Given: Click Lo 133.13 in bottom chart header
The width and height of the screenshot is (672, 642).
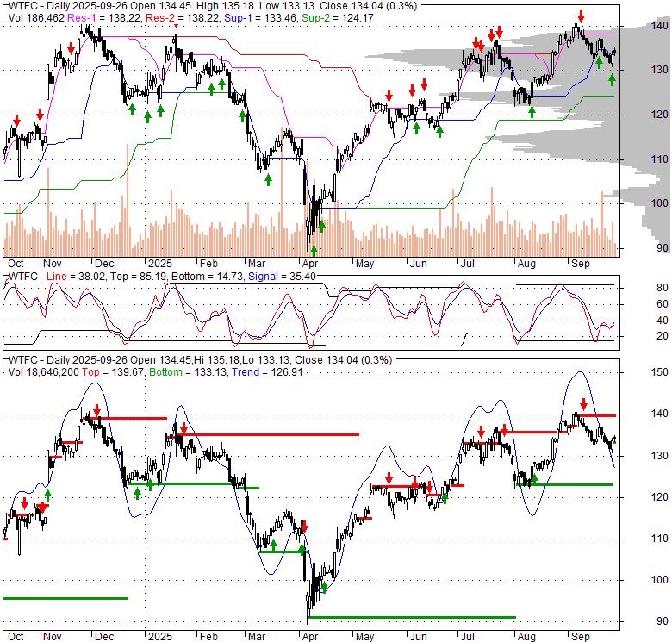Looking at the screenshot, I should (265, 360).
